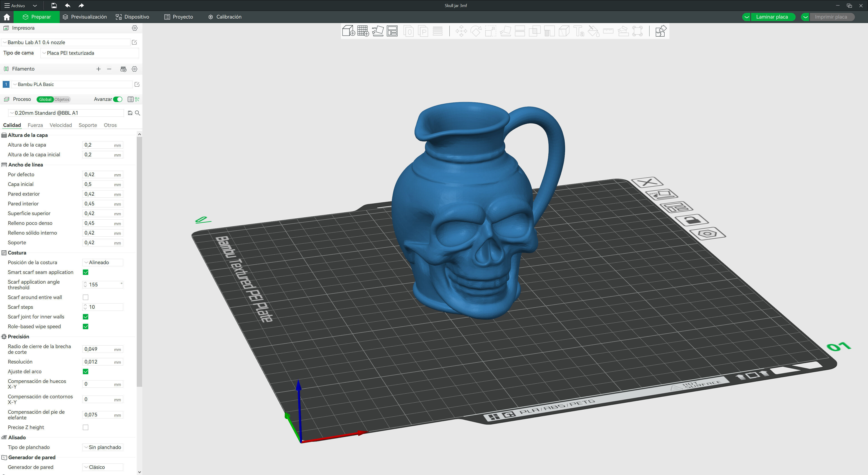
Task: Uncheck Ajuste del arco checkbox
Action: pyautogui.click(x=86, y=371)
